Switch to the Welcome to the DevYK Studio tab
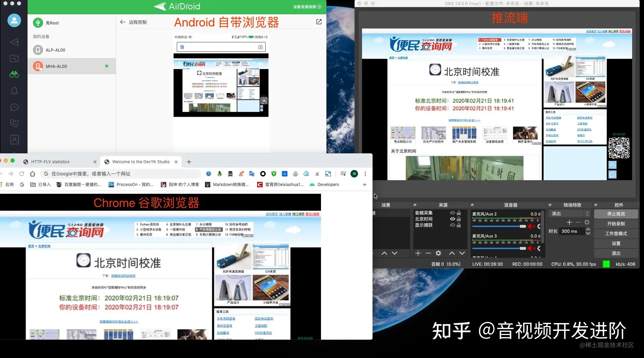The height and width of the screenshot is (358, 644). coord(141,162)
